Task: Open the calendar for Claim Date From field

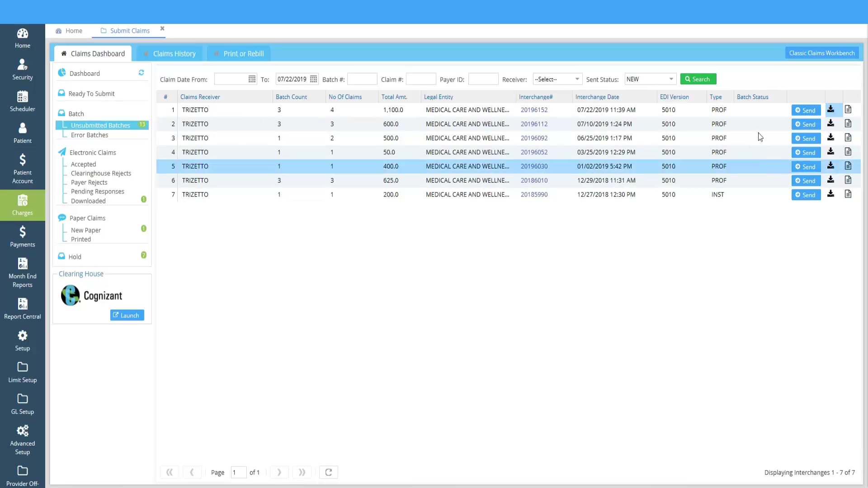Action: (x=252, y=79)
